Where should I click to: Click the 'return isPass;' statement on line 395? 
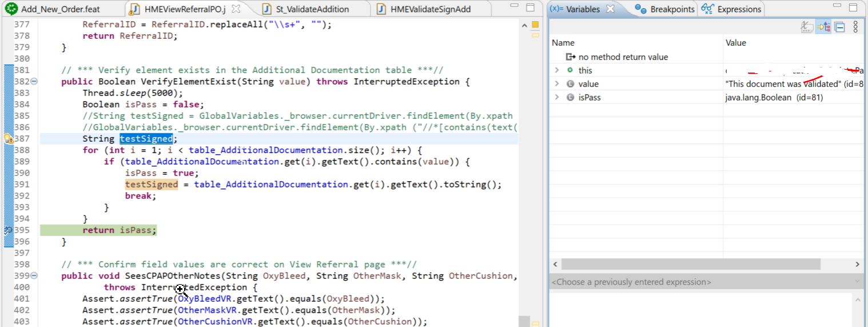pyautogui.click(x=119, y=230)
